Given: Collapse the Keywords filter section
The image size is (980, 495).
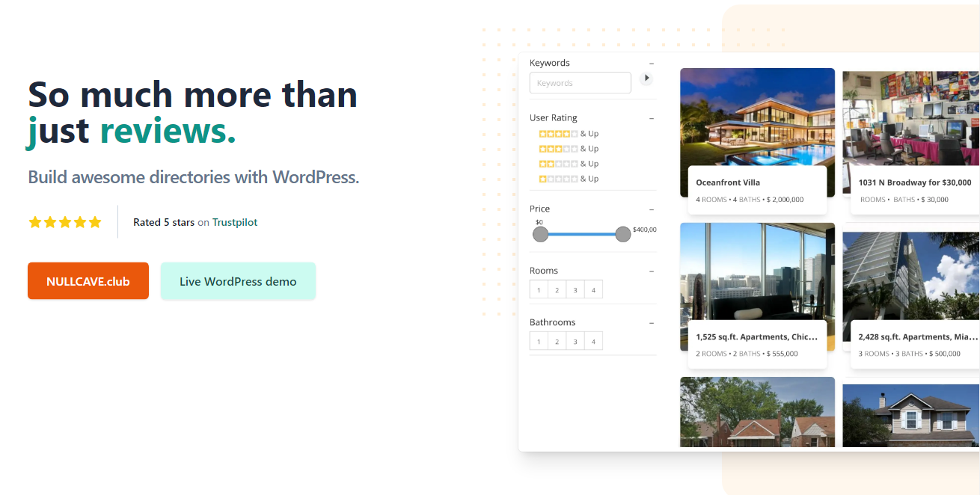Looking at the screenshot, I should point(651,63).
